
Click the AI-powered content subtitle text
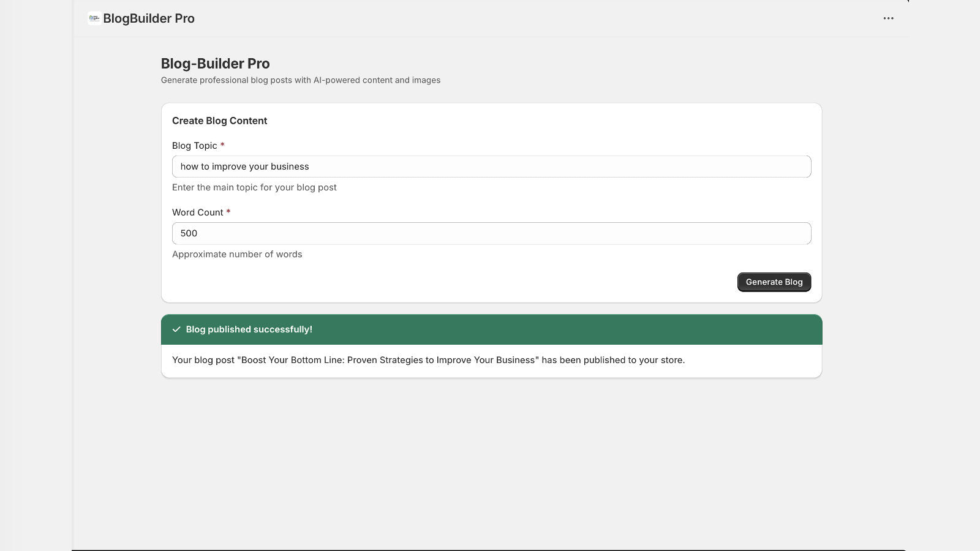tap(300, 80)
